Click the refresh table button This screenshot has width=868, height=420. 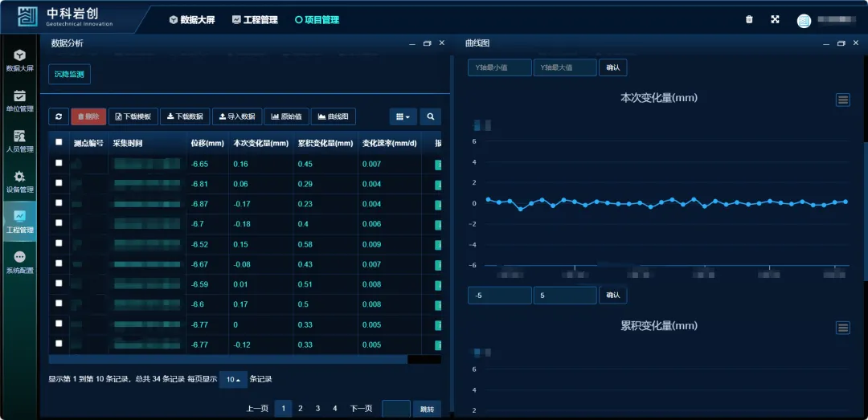click(x=59, y=116)
